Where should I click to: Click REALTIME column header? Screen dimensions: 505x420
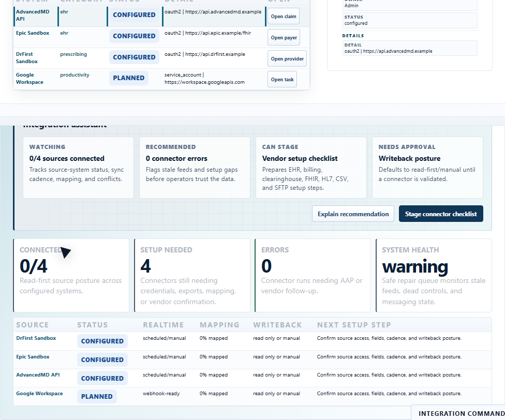click(x=164, y=325)
